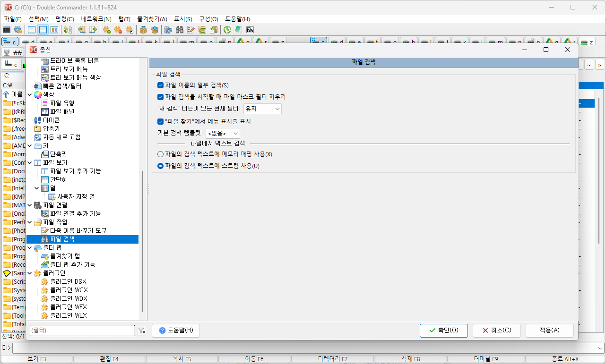The image size is (606, 364).
Task: Open the 선택(M) menu
Action: 39,19
